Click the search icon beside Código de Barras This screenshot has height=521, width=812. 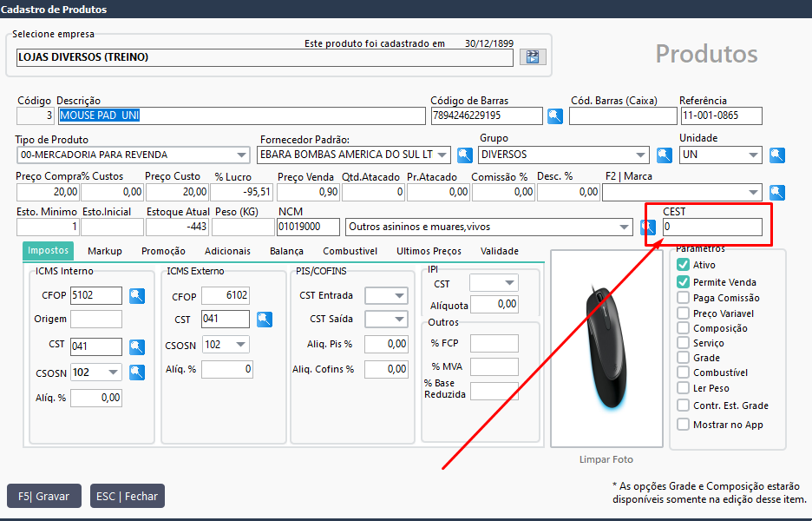pos(555,116)
